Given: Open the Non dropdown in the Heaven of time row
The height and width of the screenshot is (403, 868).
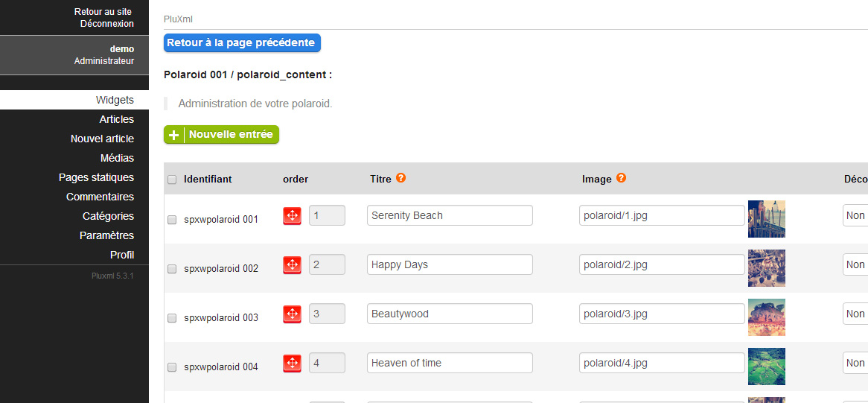Looking at the screenshot, I should click(855, 363).
